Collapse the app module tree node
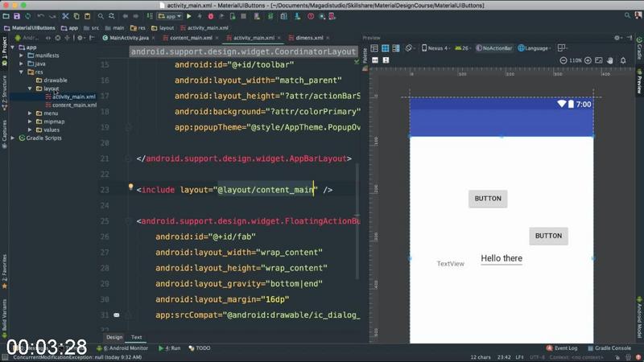This screenshot has width=644, height=362. coord(13,47)
